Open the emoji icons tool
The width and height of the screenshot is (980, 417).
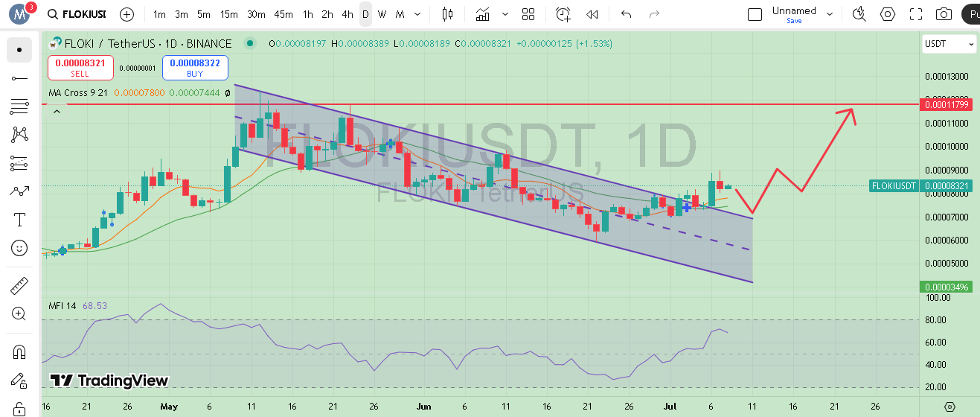point(19,248)
